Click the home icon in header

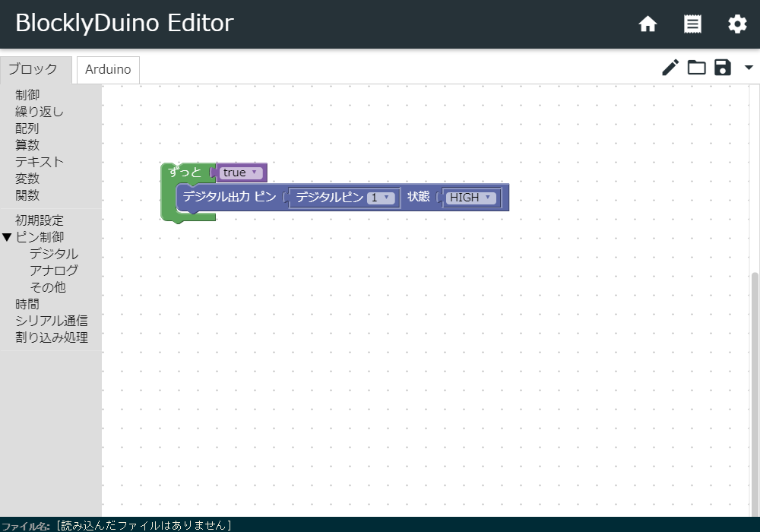coord(648,24)
